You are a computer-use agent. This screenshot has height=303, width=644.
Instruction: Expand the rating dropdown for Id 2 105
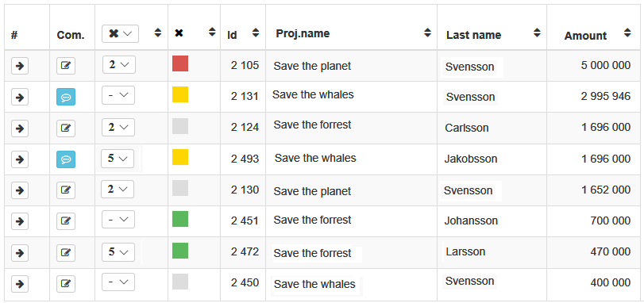click(118, 65)
